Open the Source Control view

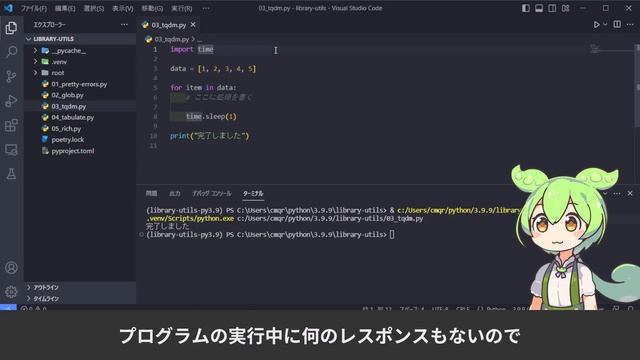11,76
